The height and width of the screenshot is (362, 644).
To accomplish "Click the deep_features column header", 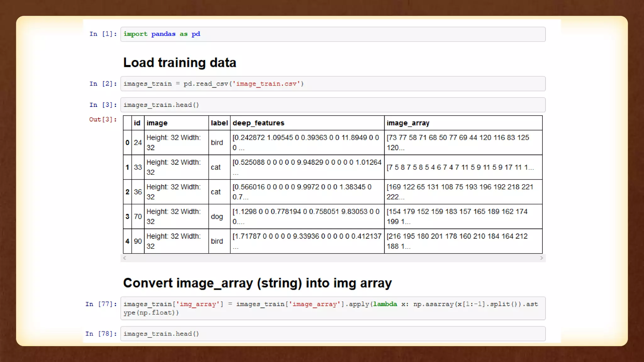I will [258, 123].
